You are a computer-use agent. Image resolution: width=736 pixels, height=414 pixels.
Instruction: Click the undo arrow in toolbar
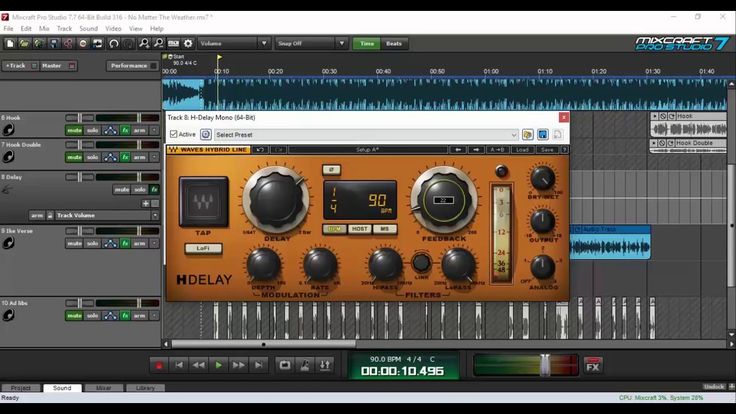(114, 44)
